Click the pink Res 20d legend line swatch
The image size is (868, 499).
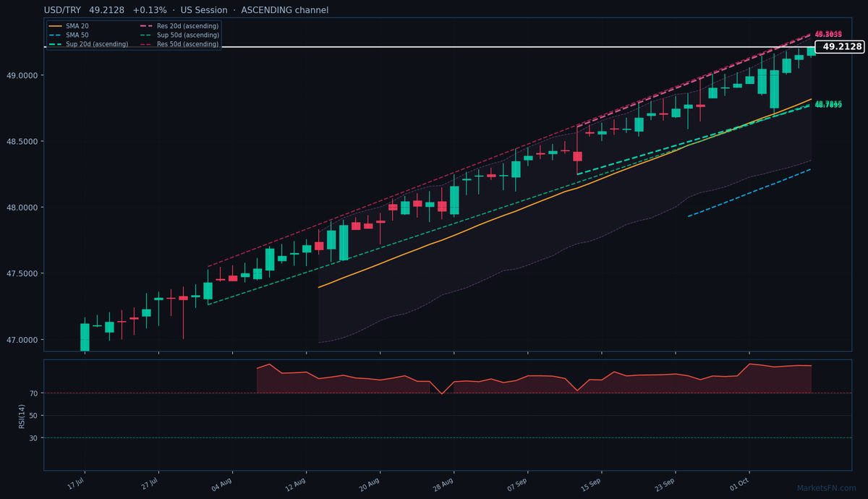point(145,26)
